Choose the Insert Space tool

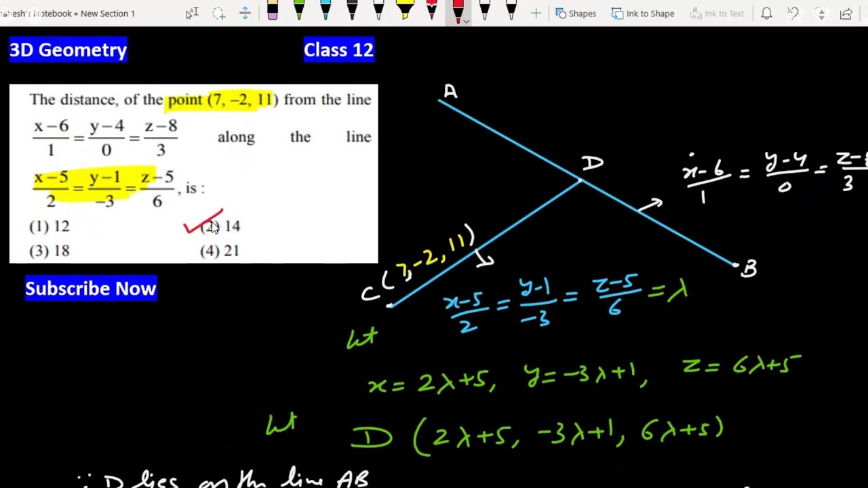(x=245, y=13)
